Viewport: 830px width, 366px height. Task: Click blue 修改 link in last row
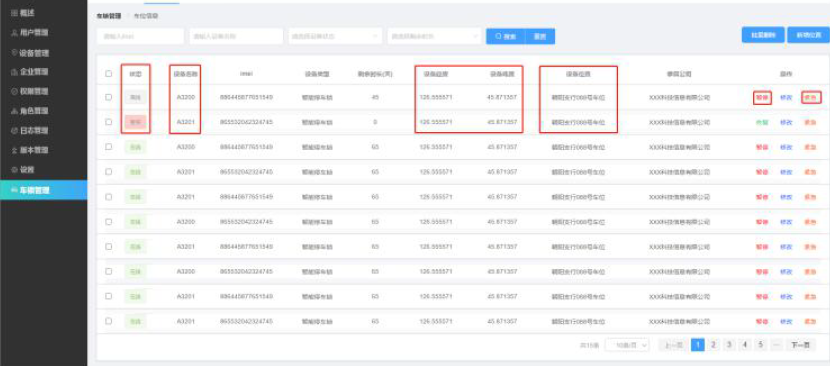[786, 322]
